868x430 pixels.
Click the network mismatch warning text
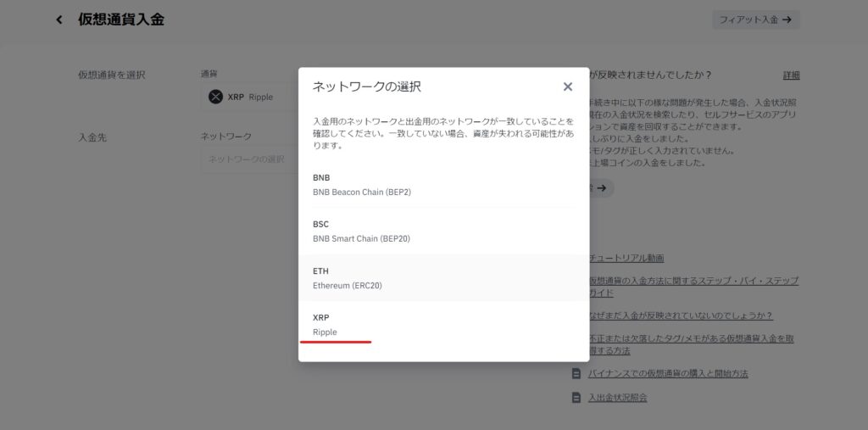coord(443,133)
